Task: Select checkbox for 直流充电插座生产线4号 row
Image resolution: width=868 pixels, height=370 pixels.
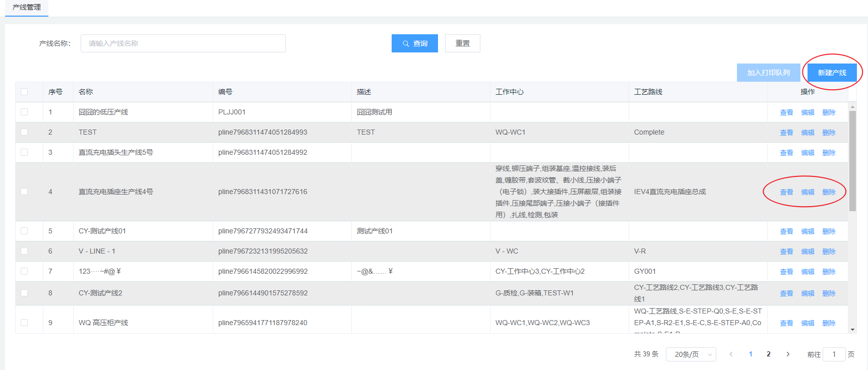Action: (x=24, y=192)
